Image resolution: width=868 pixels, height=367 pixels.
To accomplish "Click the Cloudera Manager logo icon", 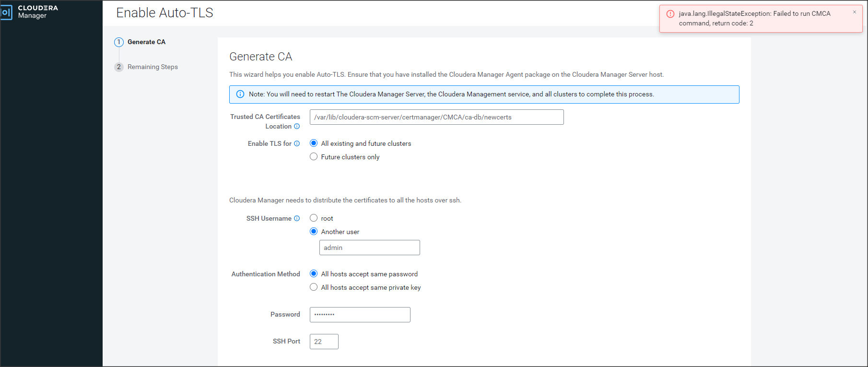I will 6,12.
